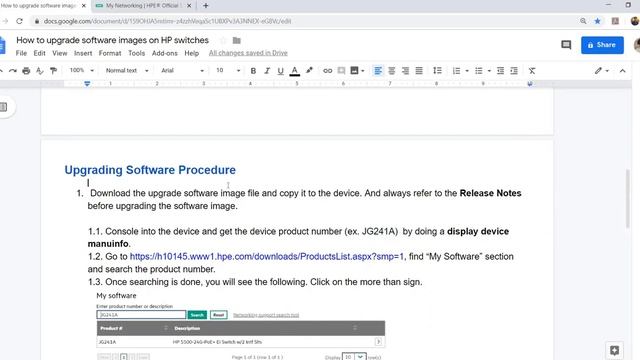
Task: Open line spacing options
Action: point(437,71)
